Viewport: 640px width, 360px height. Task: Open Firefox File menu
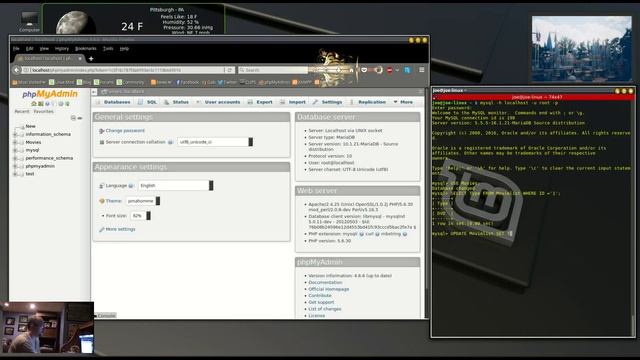pyautogui.click(x=16, y=49)
